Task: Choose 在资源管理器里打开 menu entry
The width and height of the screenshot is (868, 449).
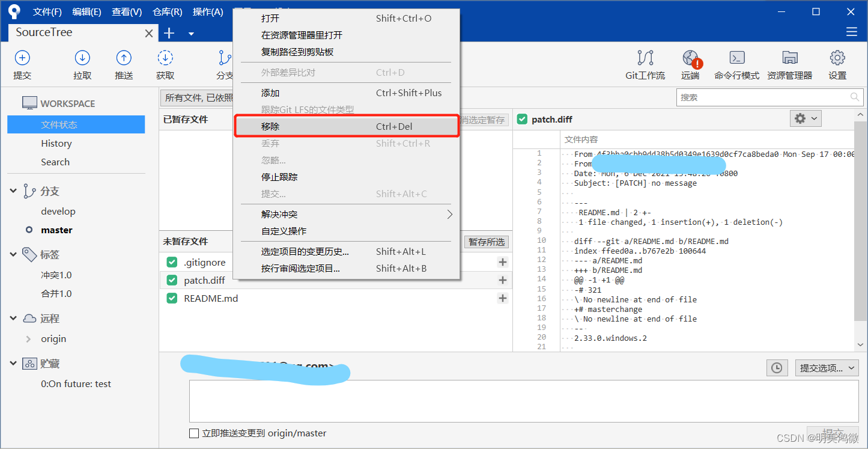Action: click(347, 35)
